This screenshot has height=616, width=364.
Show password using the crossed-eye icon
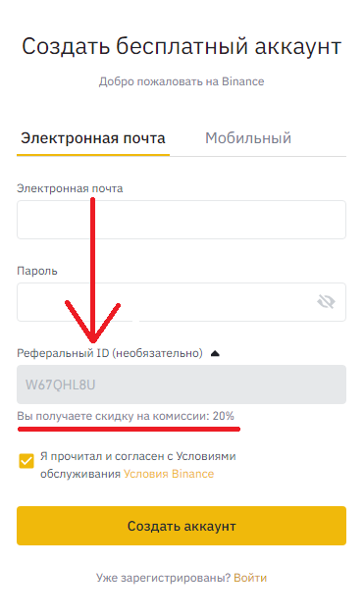tap(326, 302)
